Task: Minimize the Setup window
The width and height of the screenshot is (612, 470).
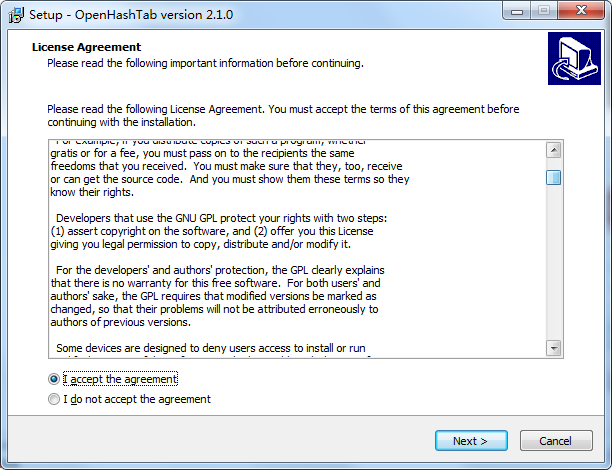Action: [x=515, y=13]
